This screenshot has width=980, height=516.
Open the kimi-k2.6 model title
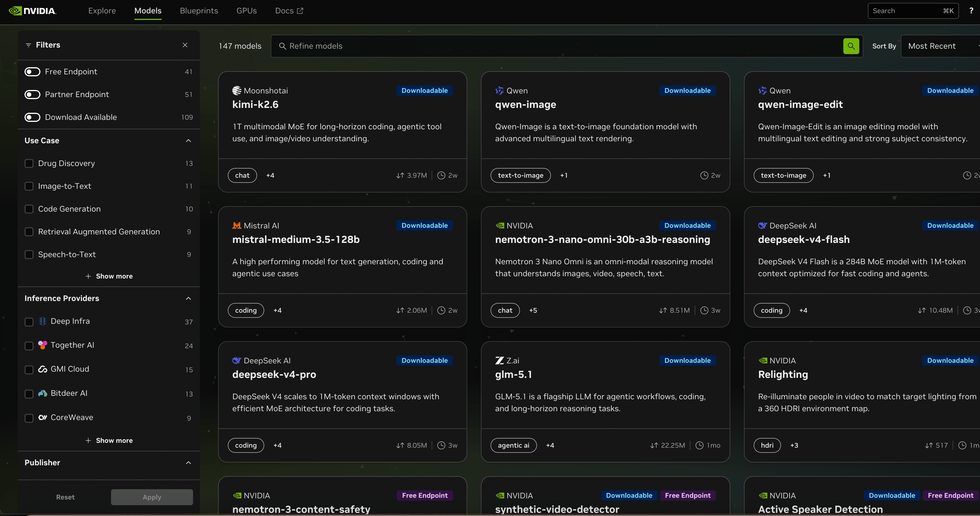pos(255,105)
